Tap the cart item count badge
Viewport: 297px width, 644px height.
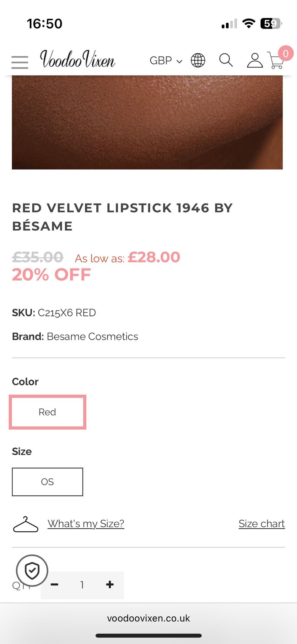click(x=285, y=53)
